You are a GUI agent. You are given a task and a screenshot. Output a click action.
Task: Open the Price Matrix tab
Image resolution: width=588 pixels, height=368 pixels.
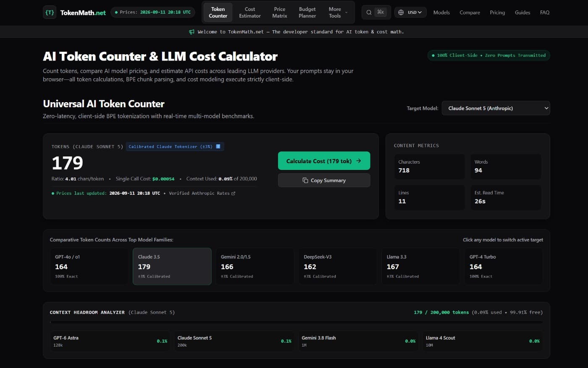click(x=280, y=12)
